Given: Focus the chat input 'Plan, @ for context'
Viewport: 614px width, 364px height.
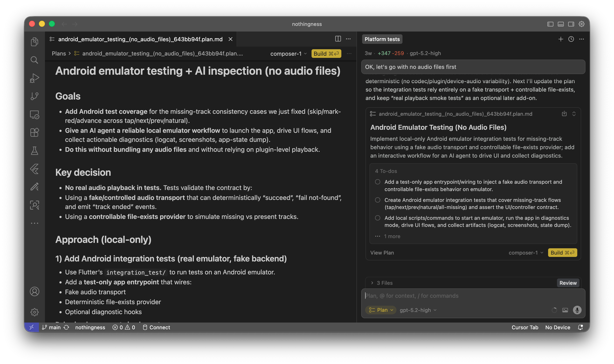Looking at the screenshot, I should 473,296.
